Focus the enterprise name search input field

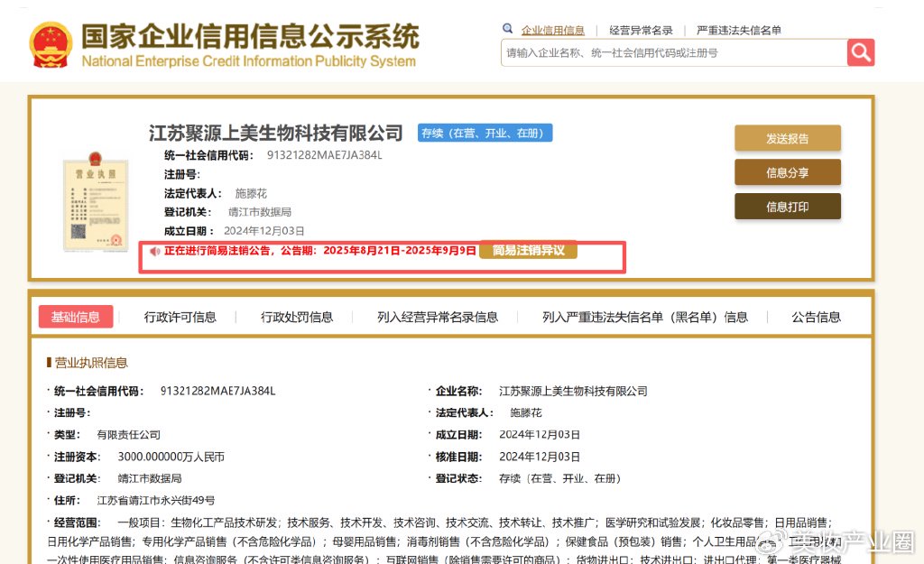673,53
